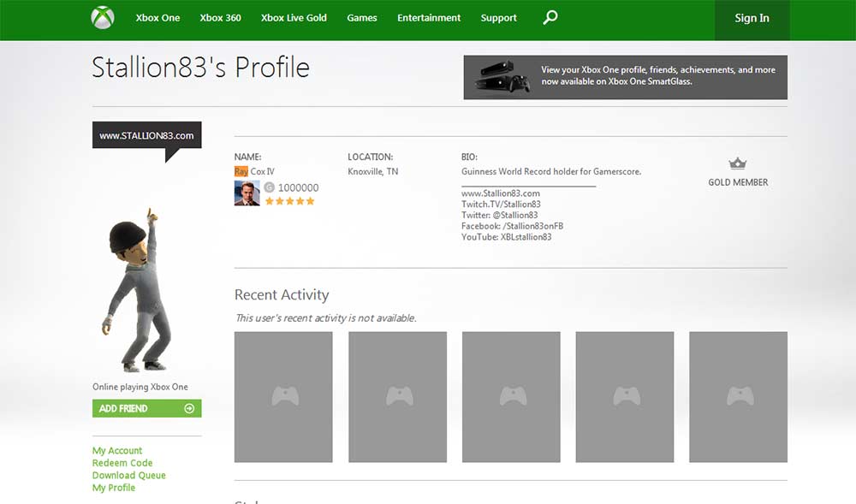Click the Facebook /Stallion83onFB bio line
This screenshot has height=504, width=856.
(512, 226)
